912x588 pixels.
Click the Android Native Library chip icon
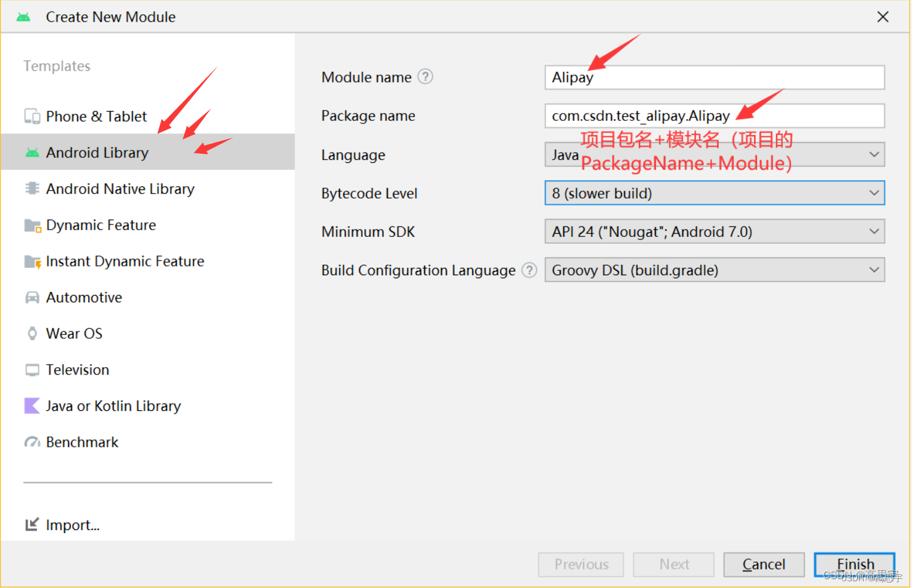pyautogui.click(x=32, y=188)
